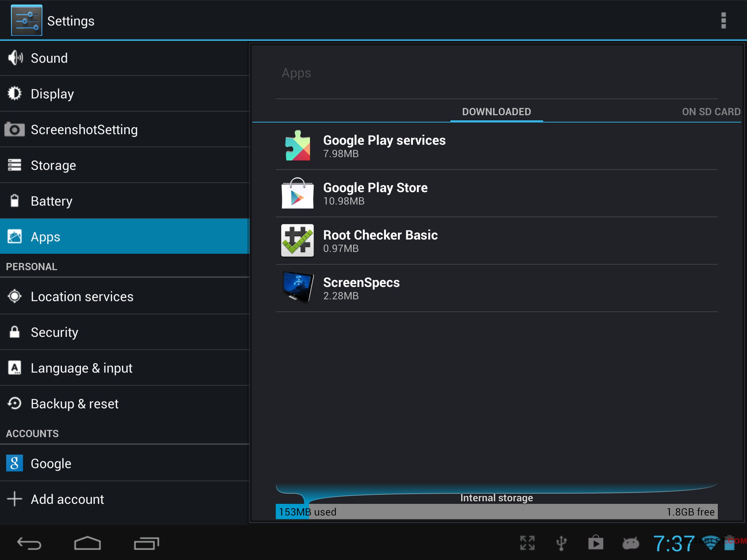Screen dimensions: 747x560
Task: Select Storage in settings list
Action: coord(124,166)
